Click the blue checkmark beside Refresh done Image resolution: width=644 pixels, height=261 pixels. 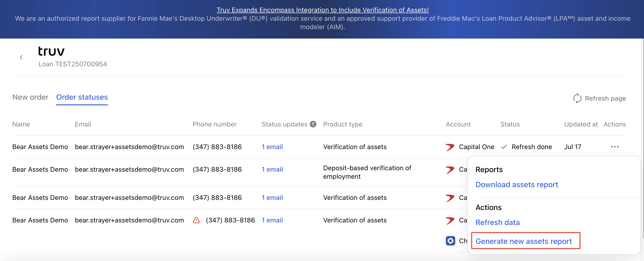504,147
